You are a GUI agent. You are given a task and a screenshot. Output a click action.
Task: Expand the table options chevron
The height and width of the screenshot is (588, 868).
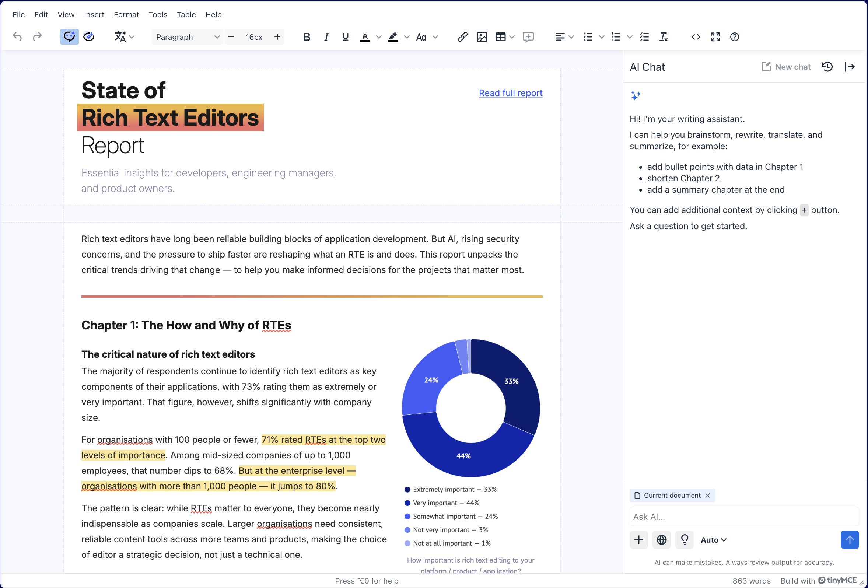pos(512,36)
